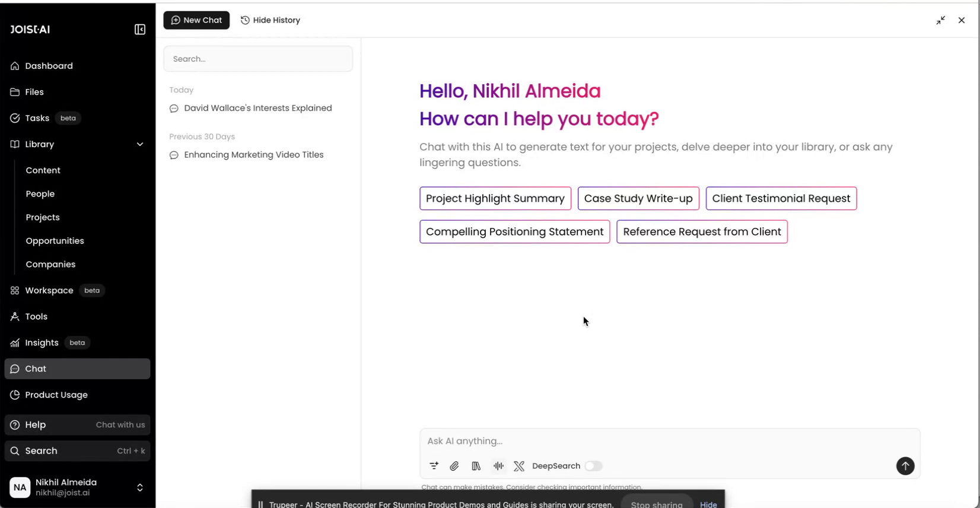Click the 'Today' history heading
This screenshot has width=980, height=508.
(x=182, y=90)
